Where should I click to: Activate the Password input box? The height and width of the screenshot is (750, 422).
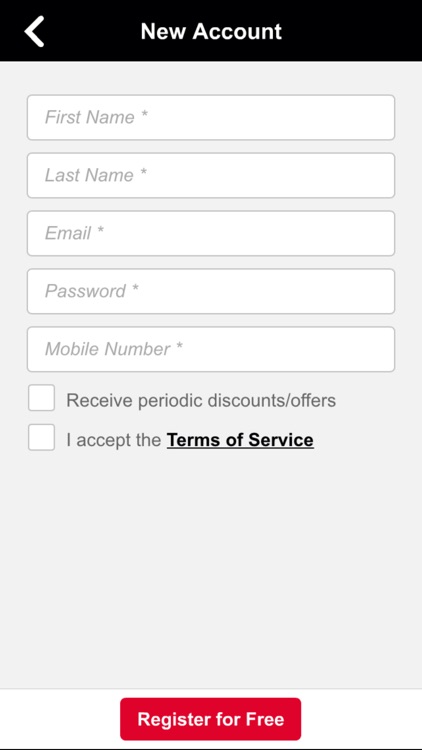pos(211,291)
